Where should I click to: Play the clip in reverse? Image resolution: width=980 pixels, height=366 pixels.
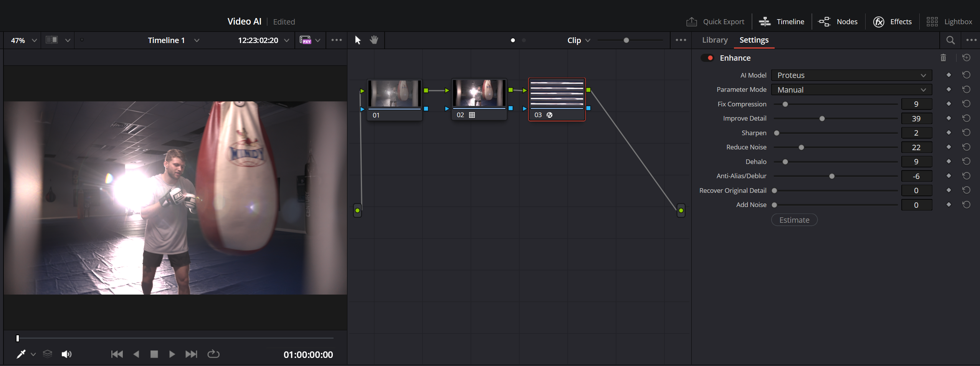tap(136, 354)
